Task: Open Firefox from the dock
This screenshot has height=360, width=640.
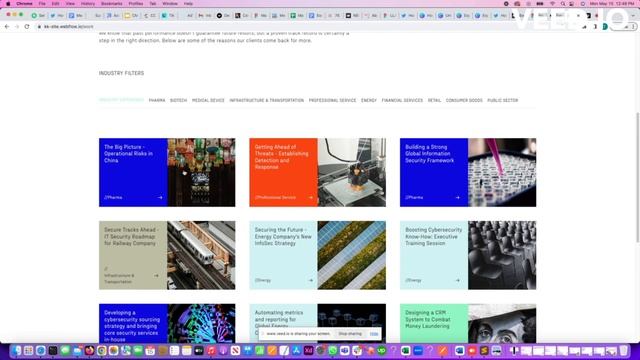Action: click(x=89, y=351)
